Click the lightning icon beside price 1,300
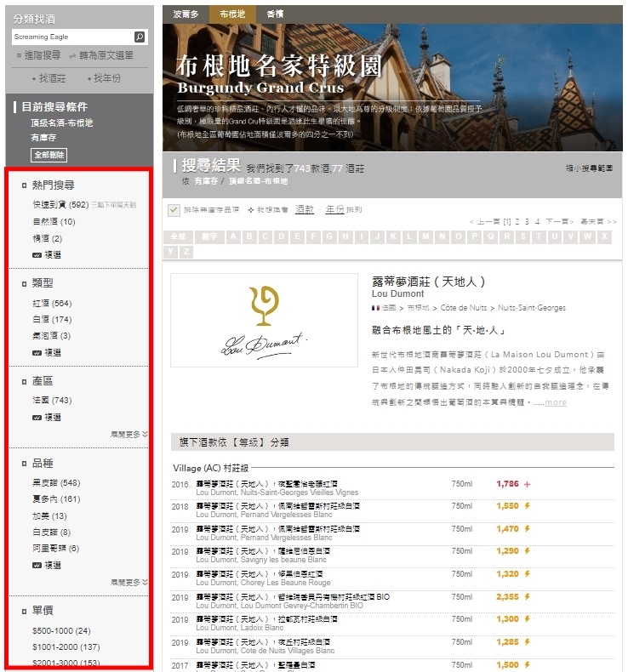 [528, 619]
